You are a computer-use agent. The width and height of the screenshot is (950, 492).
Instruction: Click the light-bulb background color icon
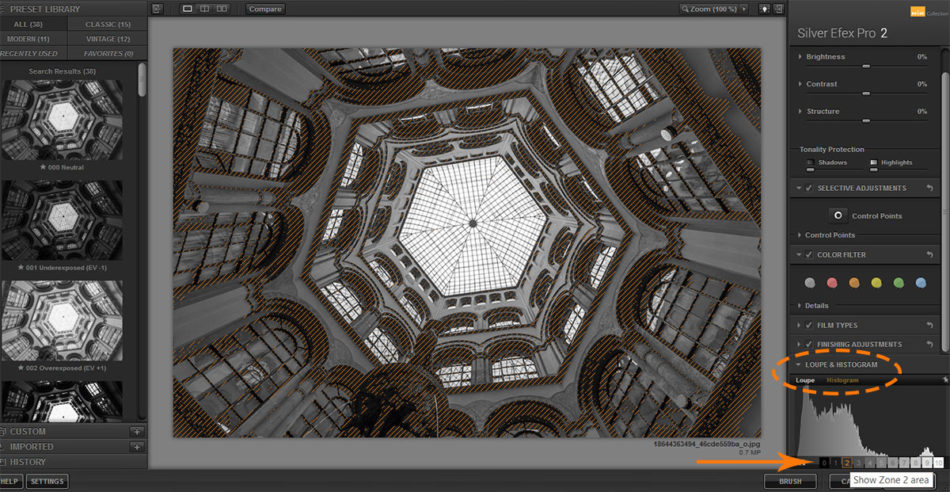point(765,9)
